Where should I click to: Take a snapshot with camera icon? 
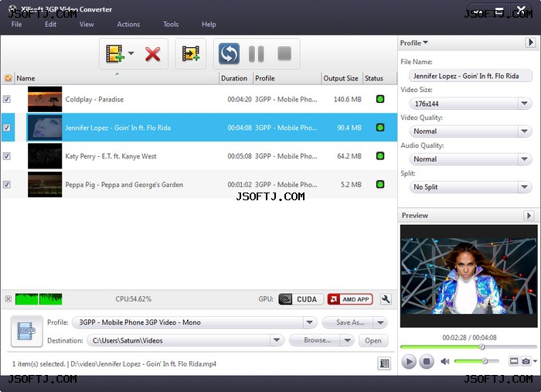(x=526, y=361)
